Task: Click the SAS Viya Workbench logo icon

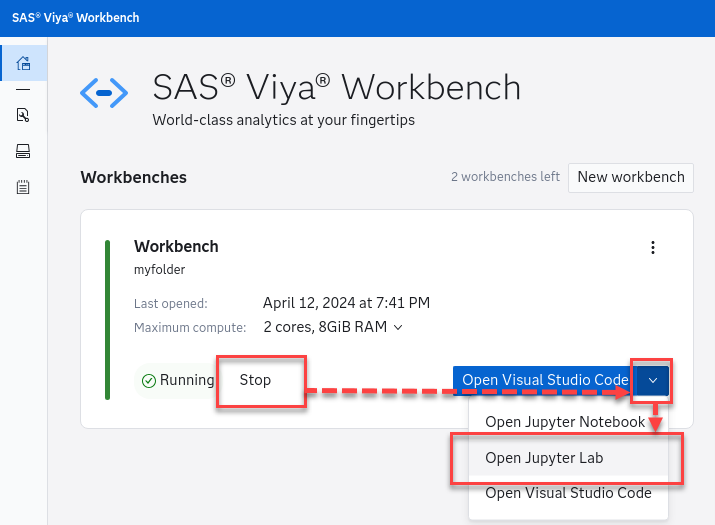Action: click(104, 94)
